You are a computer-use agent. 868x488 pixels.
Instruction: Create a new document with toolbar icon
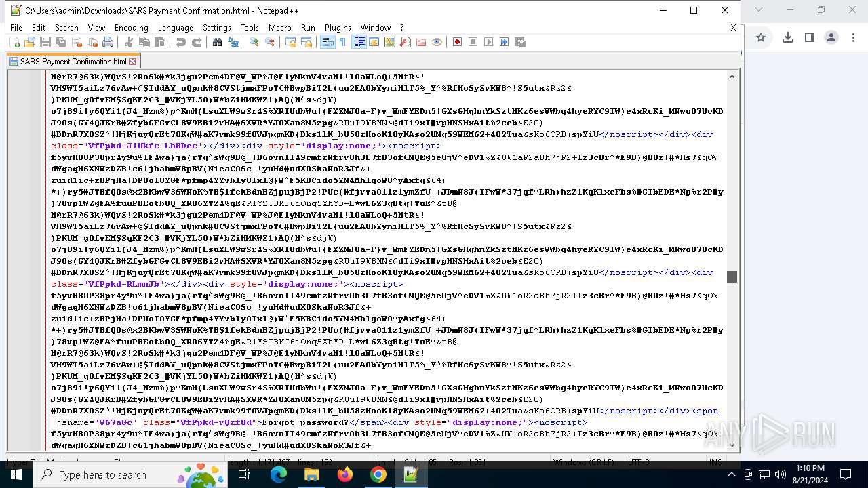tap(15, 42)
